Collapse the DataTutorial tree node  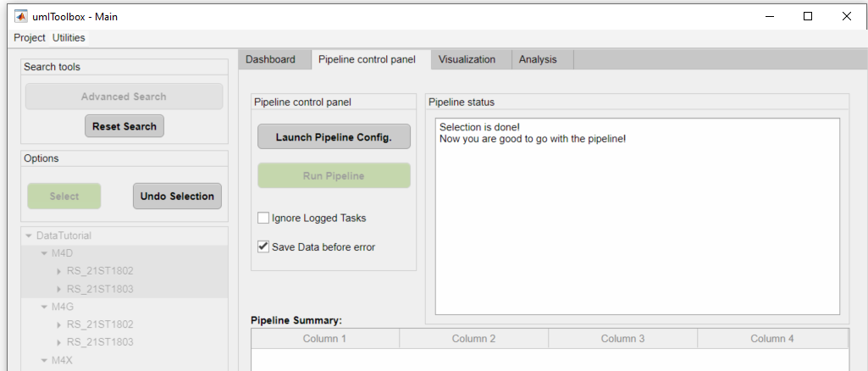(29, 235)
